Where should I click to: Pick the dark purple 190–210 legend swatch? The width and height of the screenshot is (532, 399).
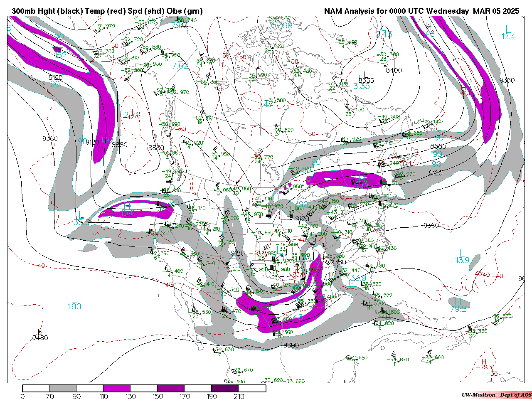[x=225, y=389]
